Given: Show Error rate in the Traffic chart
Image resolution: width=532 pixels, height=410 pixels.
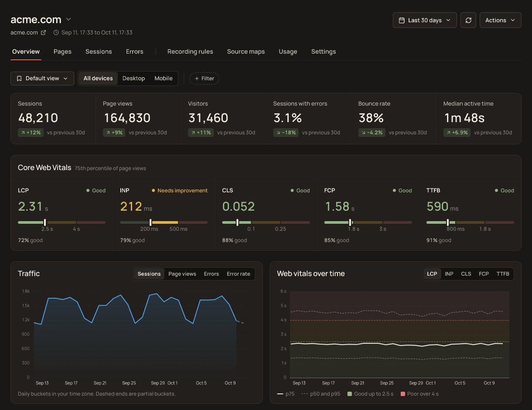Looking at the screenshot, I should [x=239, y=274].
